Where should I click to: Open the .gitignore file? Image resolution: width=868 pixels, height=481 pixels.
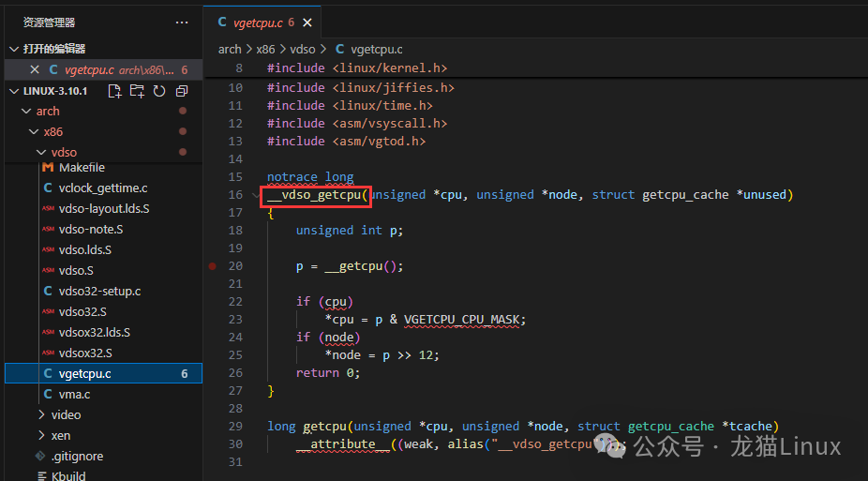[77, 456]
